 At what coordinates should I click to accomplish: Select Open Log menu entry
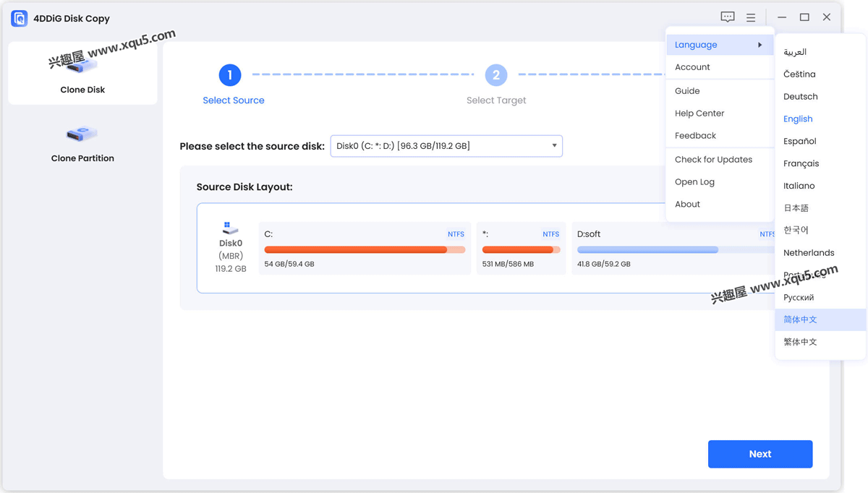coord(720,182)
